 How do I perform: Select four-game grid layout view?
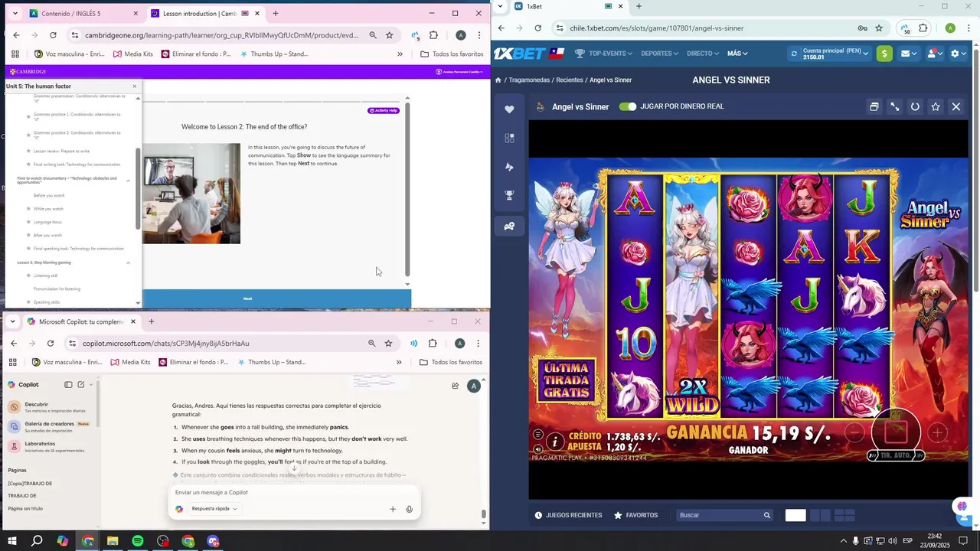pyautogui.click(x=844, y=515)
